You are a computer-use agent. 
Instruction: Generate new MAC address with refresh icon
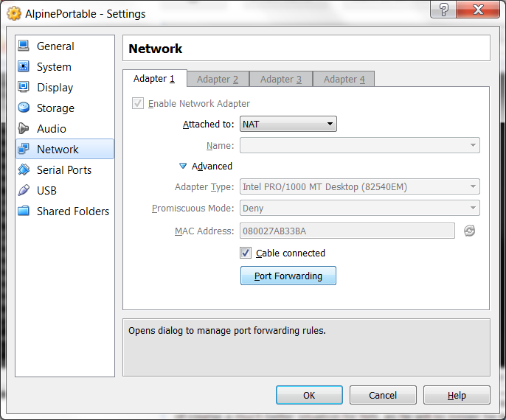[x=470, y=231]
